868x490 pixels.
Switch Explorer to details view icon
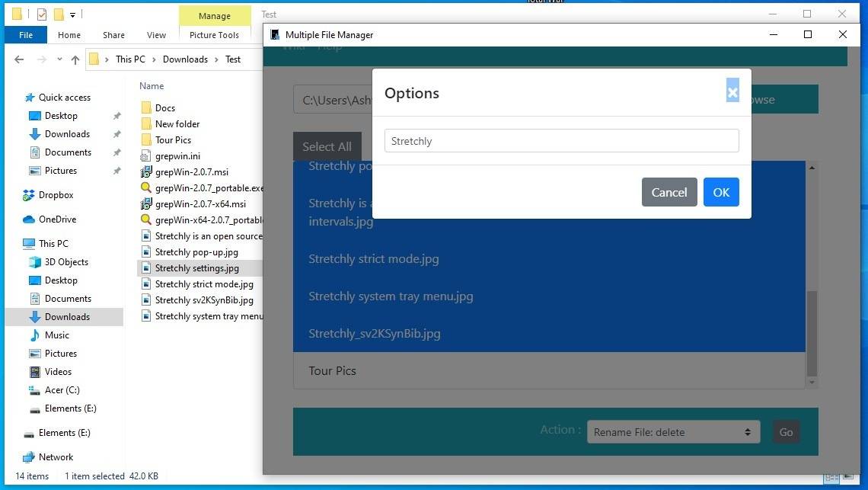[x=831, y=477]
